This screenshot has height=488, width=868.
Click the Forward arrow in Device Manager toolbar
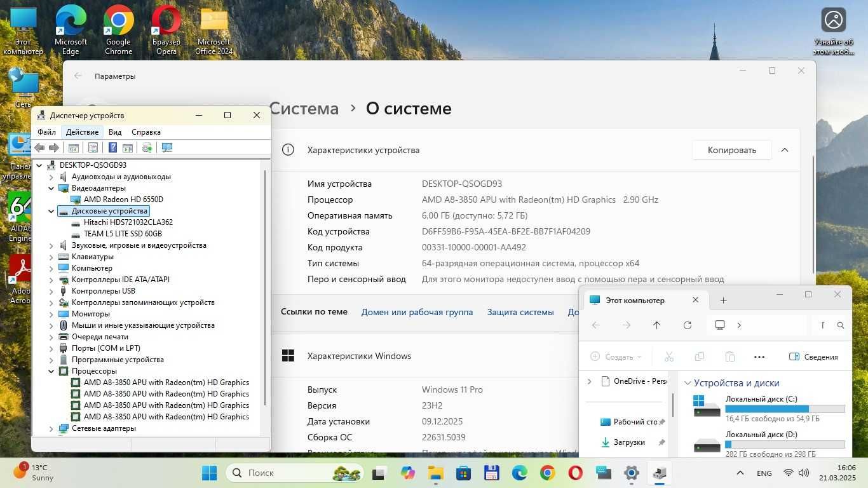coord(54,147)
